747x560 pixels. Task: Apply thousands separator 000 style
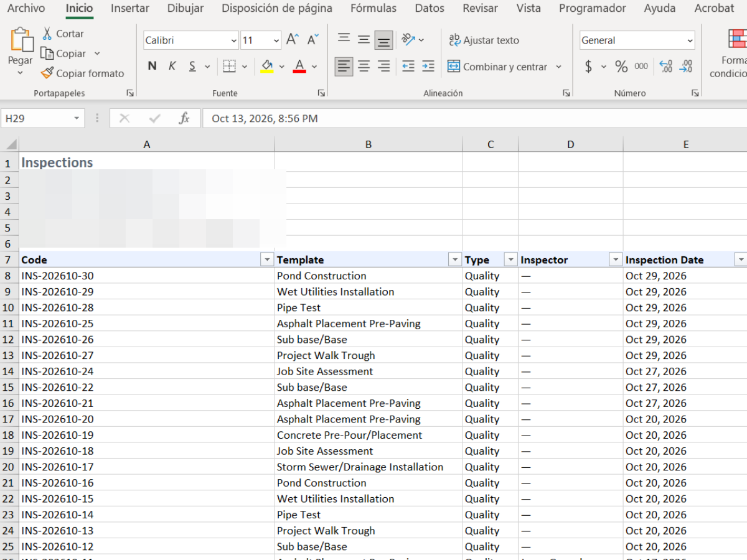click(x=641, y=66)
